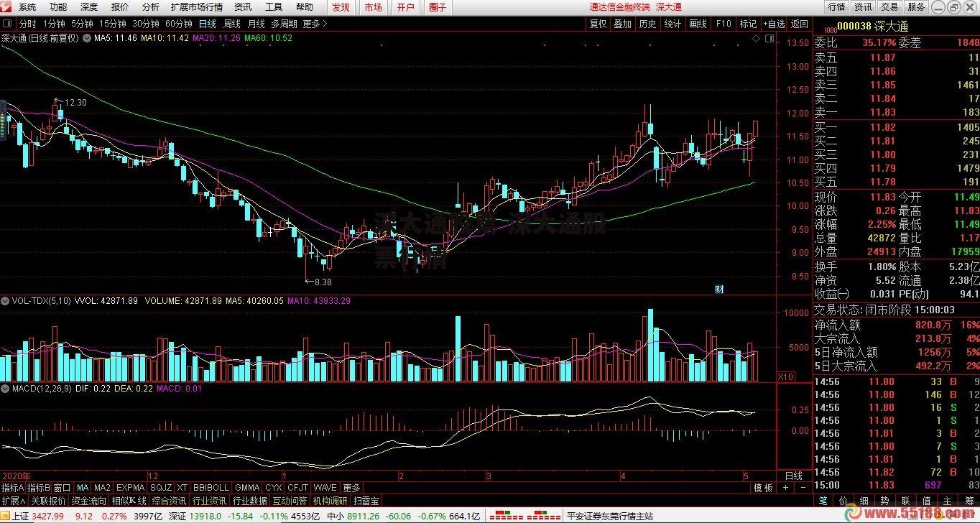Toggle the small panel icon beside the diamond

coord(770,37)
